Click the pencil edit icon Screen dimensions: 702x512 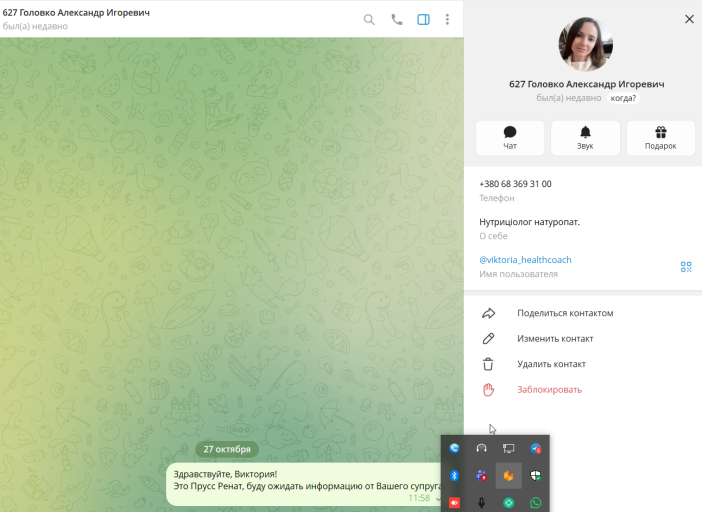[488, 339]
